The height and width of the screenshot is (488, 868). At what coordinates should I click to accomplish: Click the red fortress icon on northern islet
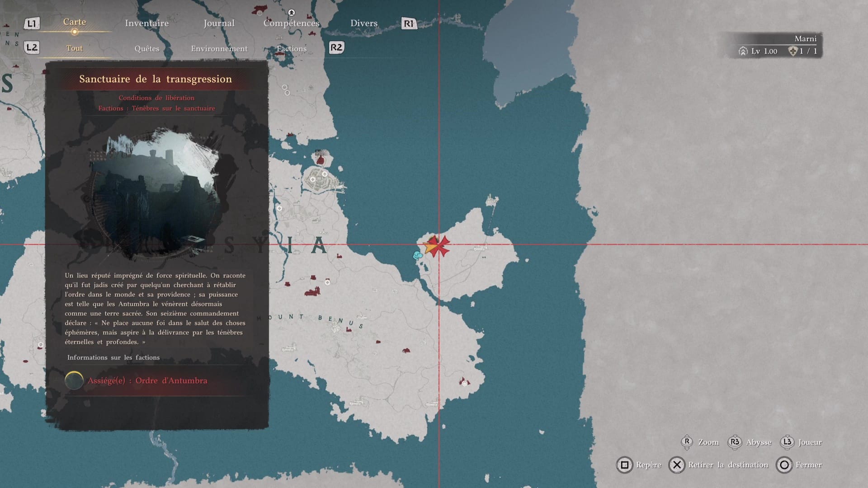click(x=321, y=159)
